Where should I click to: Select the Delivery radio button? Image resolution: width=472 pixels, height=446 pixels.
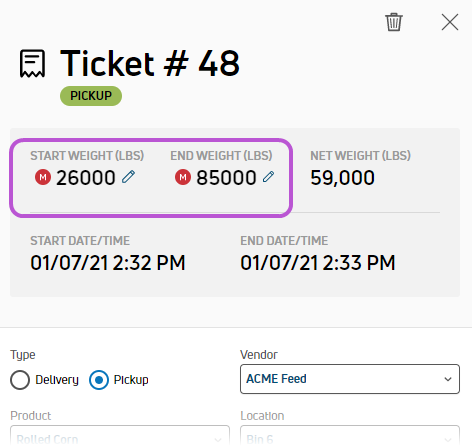tap(20, 380)
